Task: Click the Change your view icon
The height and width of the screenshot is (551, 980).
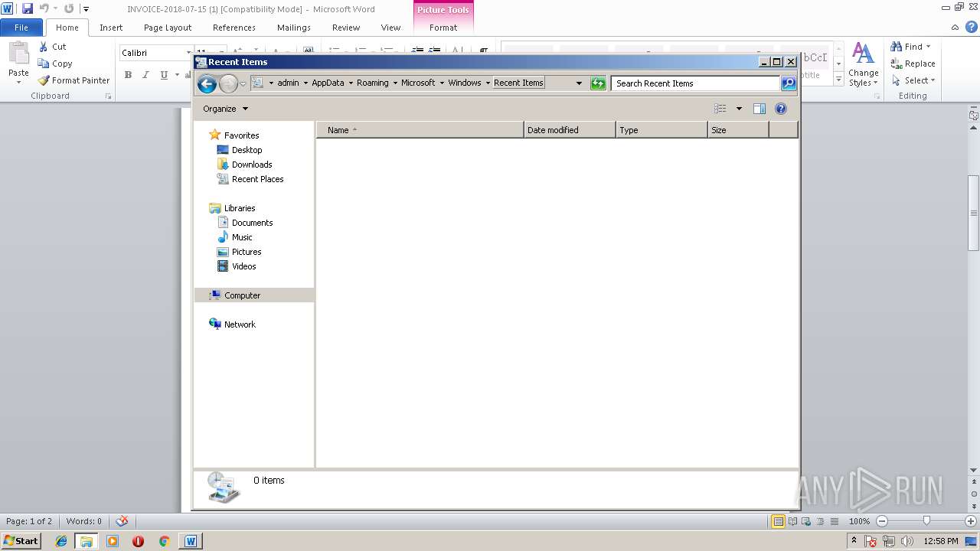Action: point(720,109)
